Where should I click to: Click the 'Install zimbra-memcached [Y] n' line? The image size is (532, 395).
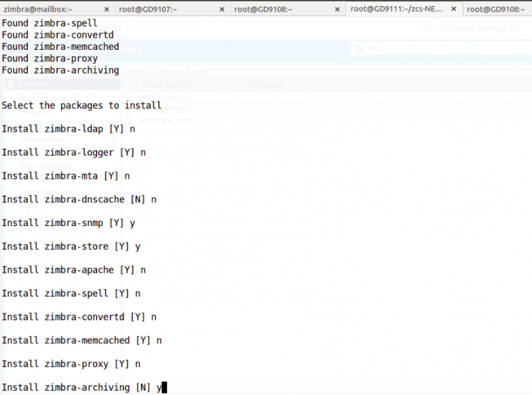click(x=82, y=340)
